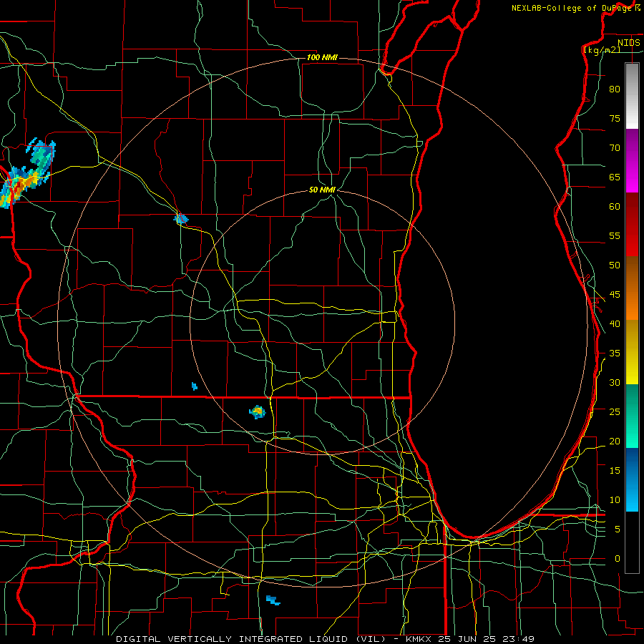Click the 10 value on the legend
The image size is (644, 644).
(x=615, y=500)
